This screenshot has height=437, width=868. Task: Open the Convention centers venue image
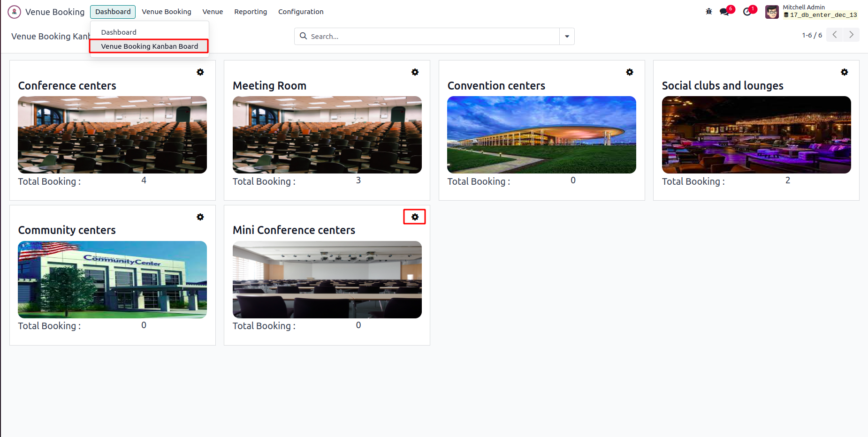[x=541, y=135]
